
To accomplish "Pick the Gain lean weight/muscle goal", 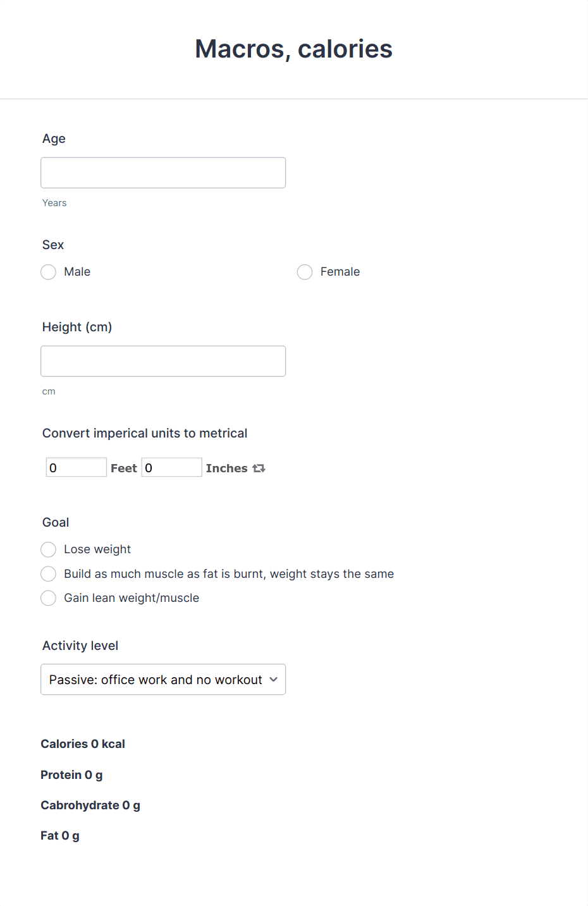I will [x=48, y=597].
